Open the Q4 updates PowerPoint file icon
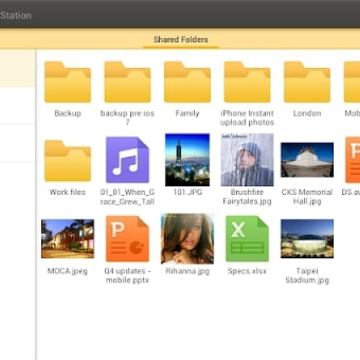 (127, 239)
